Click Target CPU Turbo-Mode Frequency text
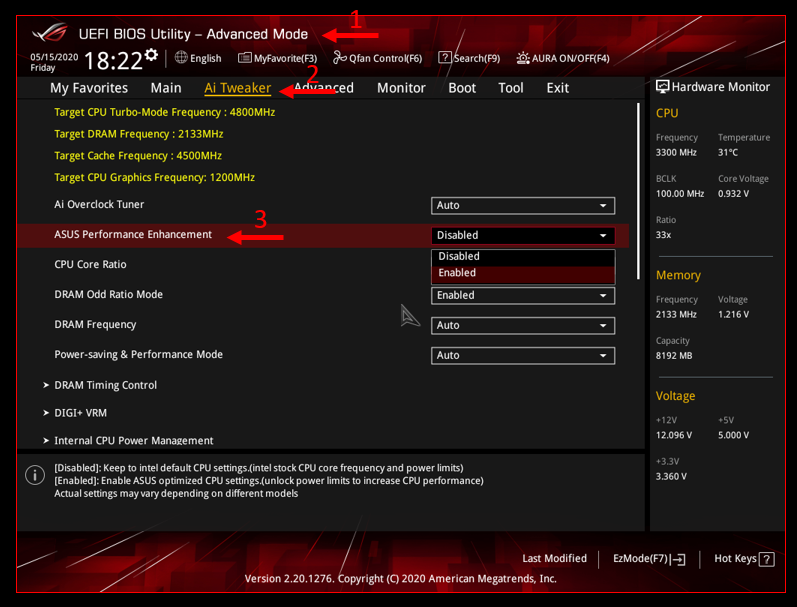 click(x=165, y=112)
